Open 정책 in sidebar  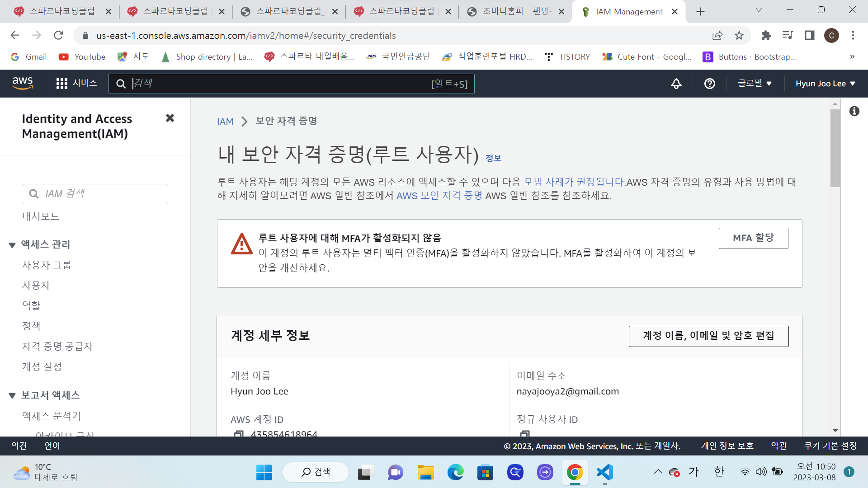pyautogui.click(x=31, y=326)
